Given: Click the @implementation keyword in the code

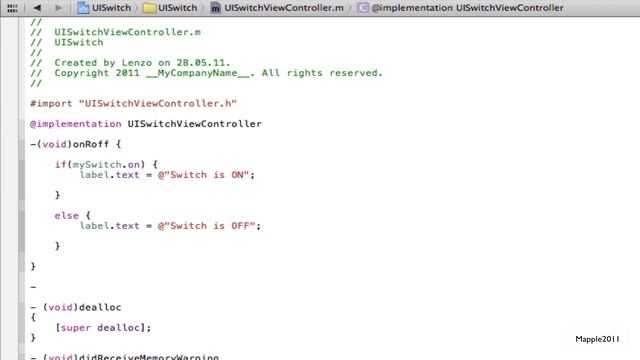Looking at the screenshot, I should [x=76, y=124].
